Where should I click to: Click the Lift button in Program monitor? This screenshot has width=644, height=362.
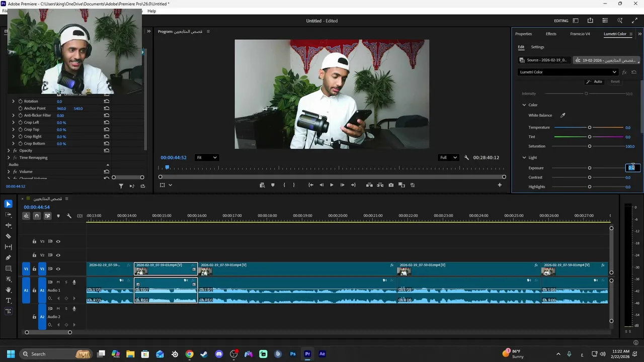pos(369,185)
